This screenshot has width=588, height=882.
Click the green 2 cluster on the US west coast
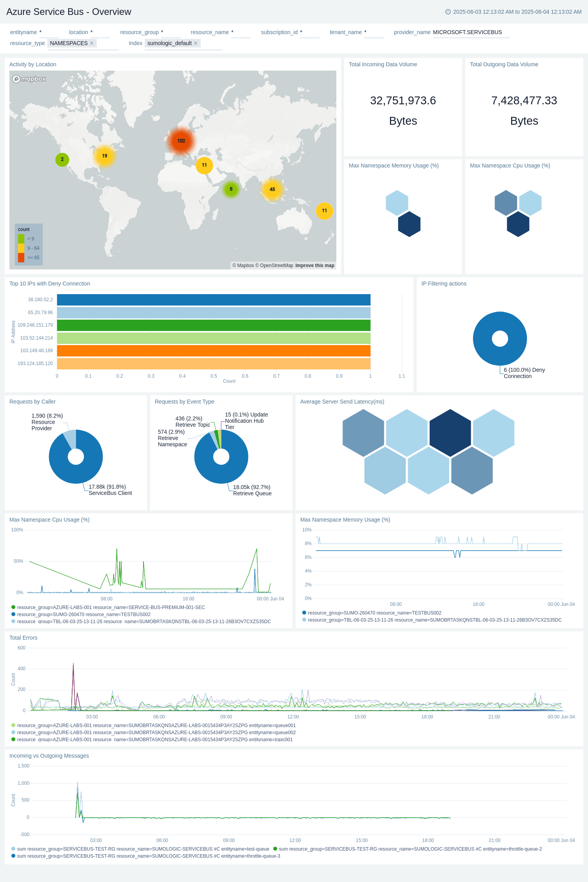62,160
